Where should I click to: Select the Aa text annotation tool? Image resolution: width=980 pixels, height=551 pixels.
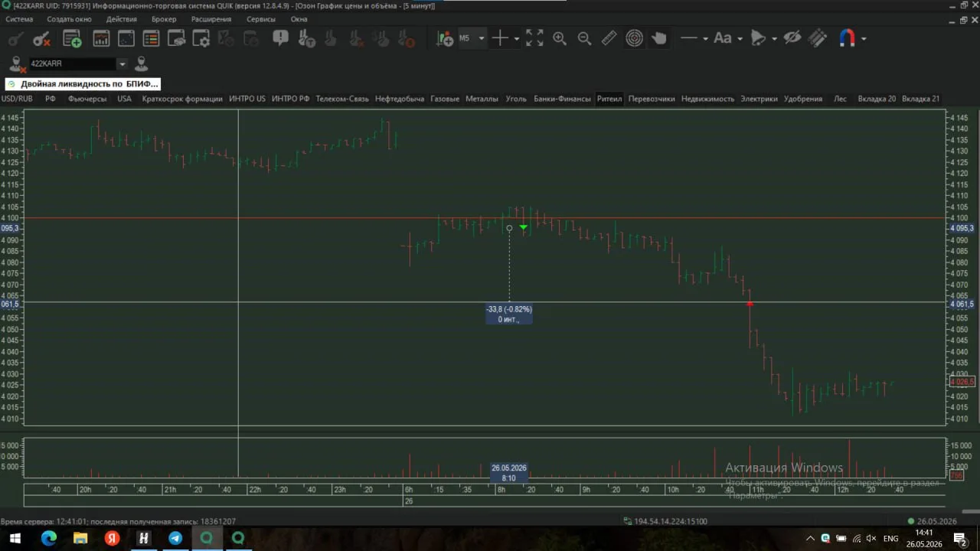point(723,38)
